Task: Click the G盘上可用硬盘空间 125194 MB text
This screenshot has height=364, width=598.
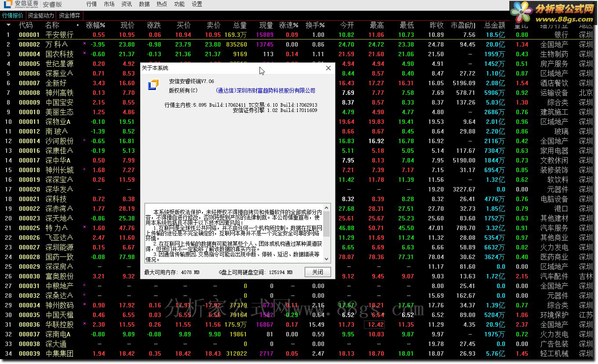Action: (256, 272)
